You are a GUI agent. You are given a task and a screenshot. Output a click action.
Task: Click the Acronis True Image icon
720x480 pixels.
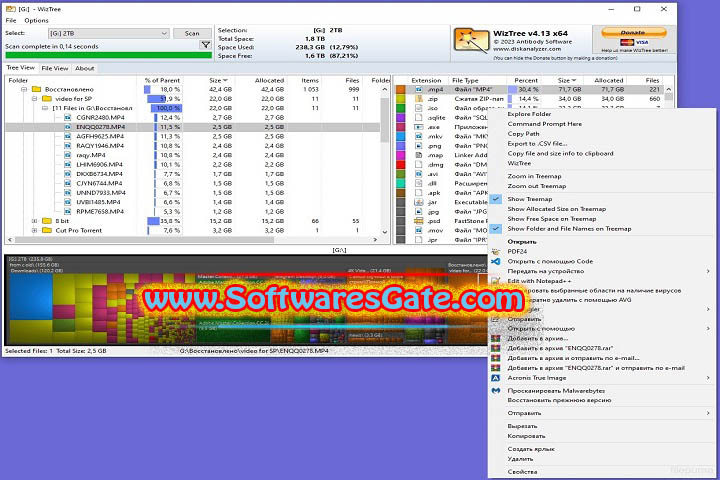point(495,378)
